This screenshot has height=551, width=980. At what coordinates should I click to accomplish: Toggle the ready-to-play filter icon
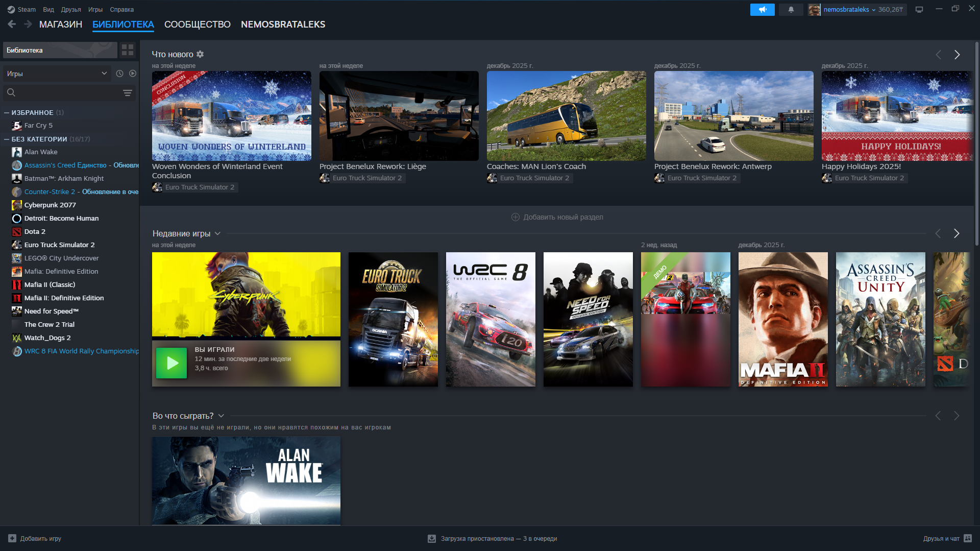(x=133, y=74)
